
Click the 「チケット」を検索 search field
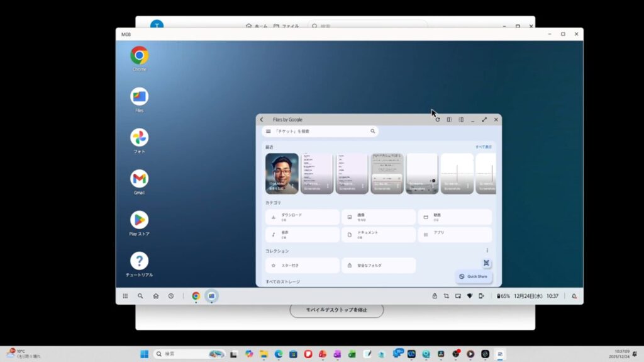[321, 132]
